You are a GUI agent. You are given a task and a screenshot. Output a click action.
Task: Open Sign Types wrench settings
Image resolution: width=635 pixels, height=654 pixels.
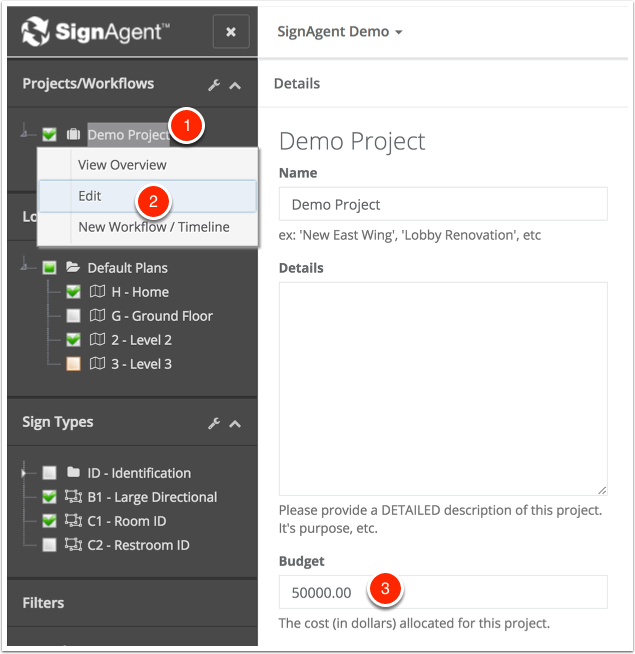coord(214,423)
